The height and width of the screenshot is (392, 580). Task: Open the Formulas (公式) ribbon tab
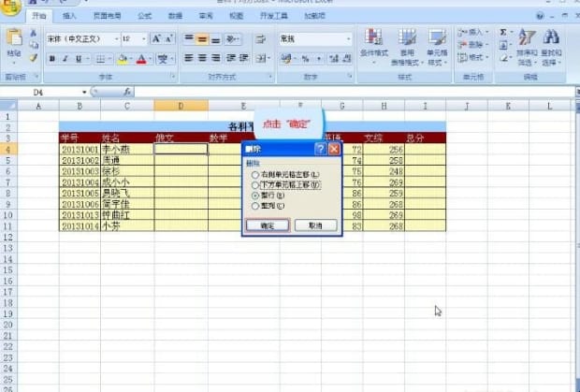tap(144, 16)
